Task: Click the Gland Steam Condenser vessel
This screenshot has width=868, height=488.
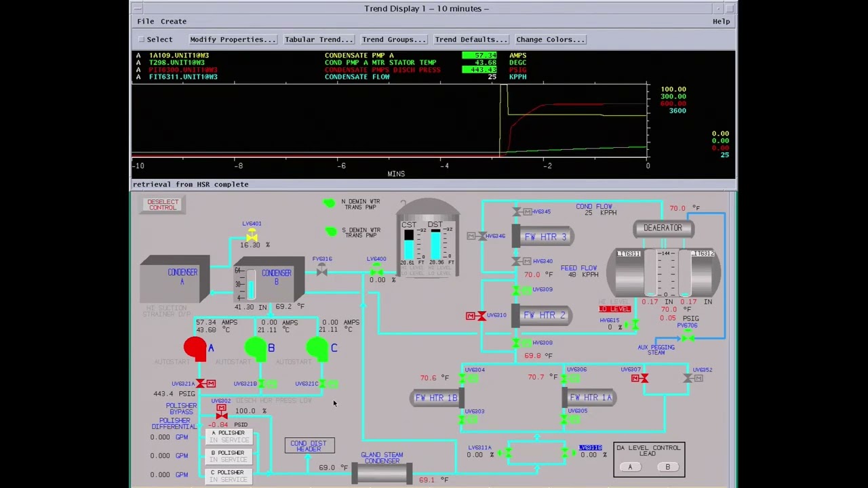Action: coord(382,473)
